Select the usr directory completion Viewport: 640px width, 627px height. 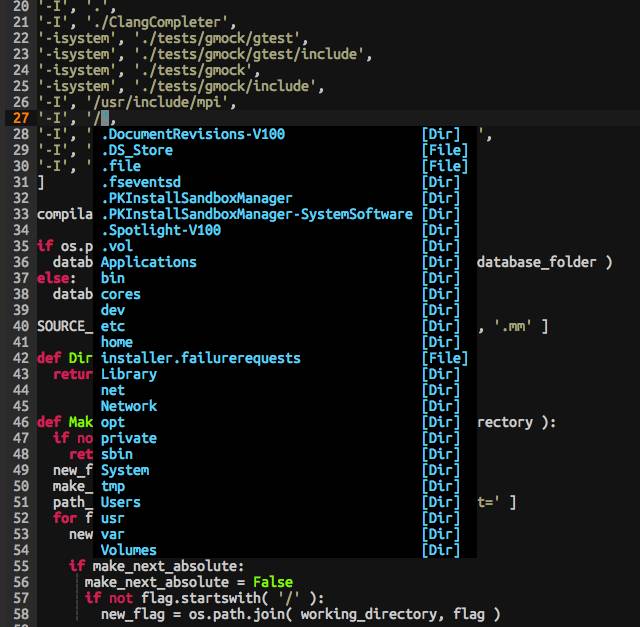[284, 518]
